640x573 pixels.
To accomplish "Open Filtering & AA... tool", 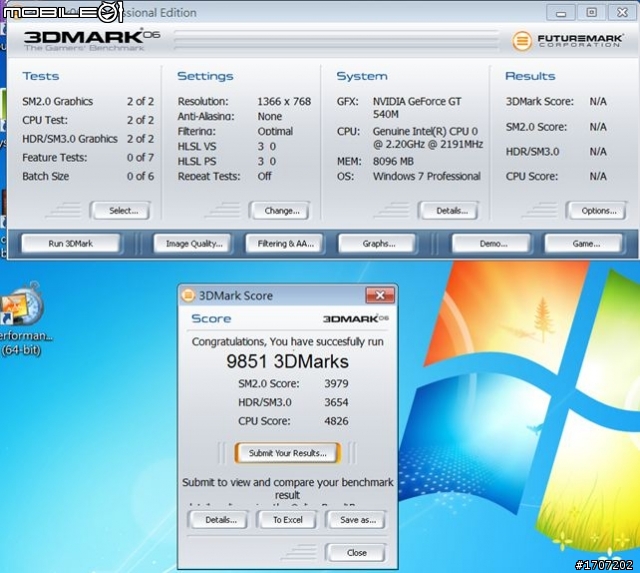I will 284,244.
